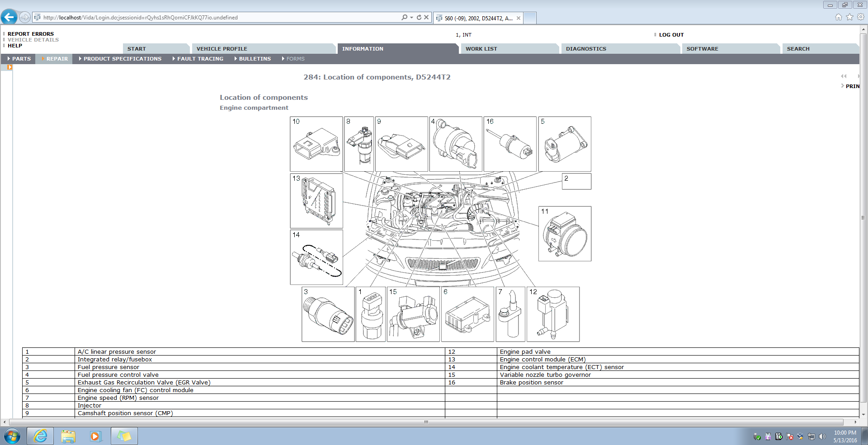The height and width of the screenshot is (445, 868).
Task: Click the previous page double-arrow icon
Action: click(x=844, y=76)
